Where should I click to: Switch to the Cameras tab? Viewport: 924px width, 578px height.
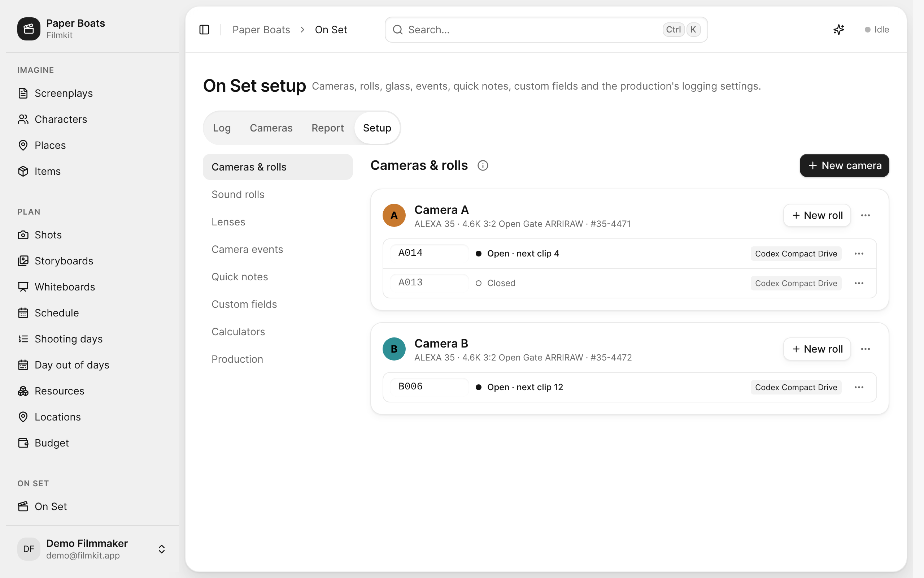[271, 128]
